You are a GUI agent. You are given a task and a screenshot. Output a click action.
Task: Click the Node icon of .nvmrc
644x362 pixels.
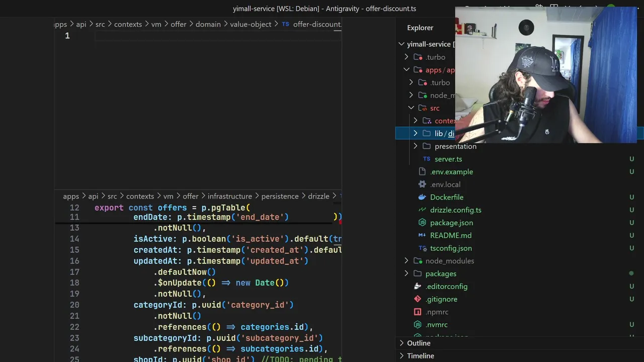(418, 324)
